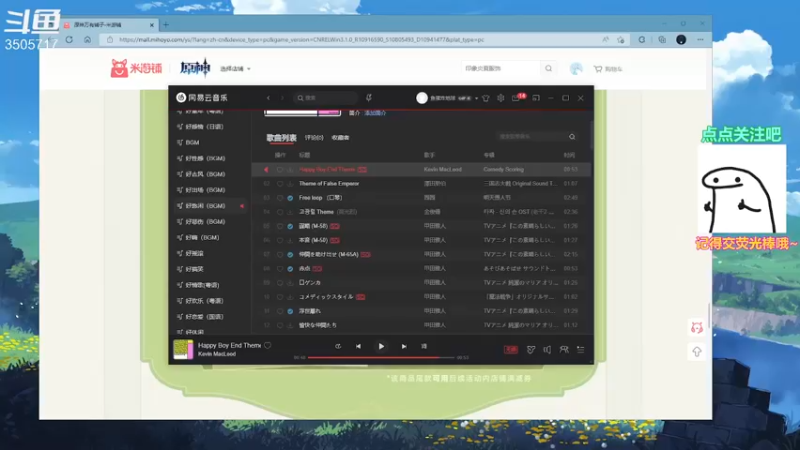Click the NetEase Music search box
Viewport: 800px width, 450px height.
(x=326, y=98)
